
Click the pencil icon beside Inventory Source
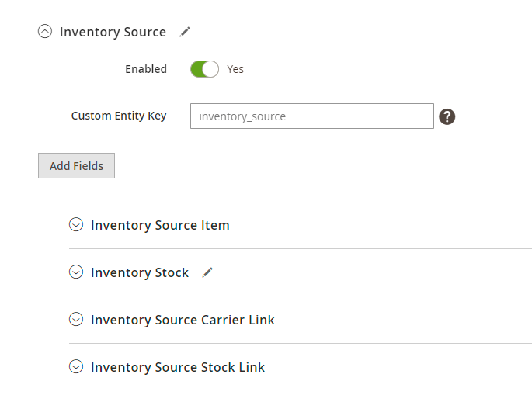185,32
